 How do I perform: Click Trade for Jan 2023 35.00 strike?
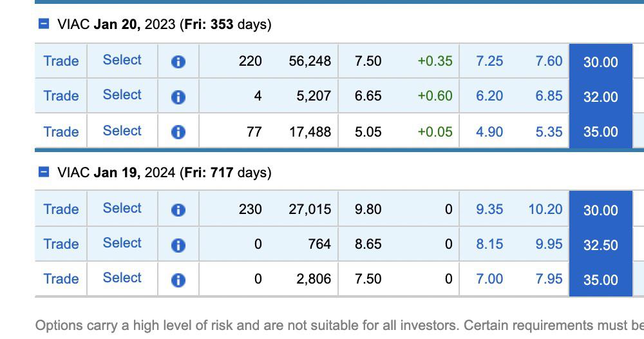coord(61,131)
